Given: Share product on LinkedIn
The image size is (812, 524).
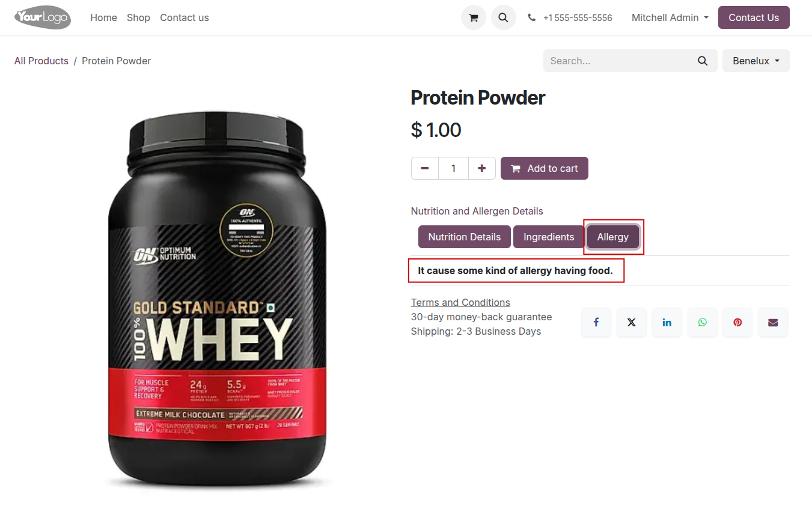Looking at the screenshot, I should [x=667, y=322].
